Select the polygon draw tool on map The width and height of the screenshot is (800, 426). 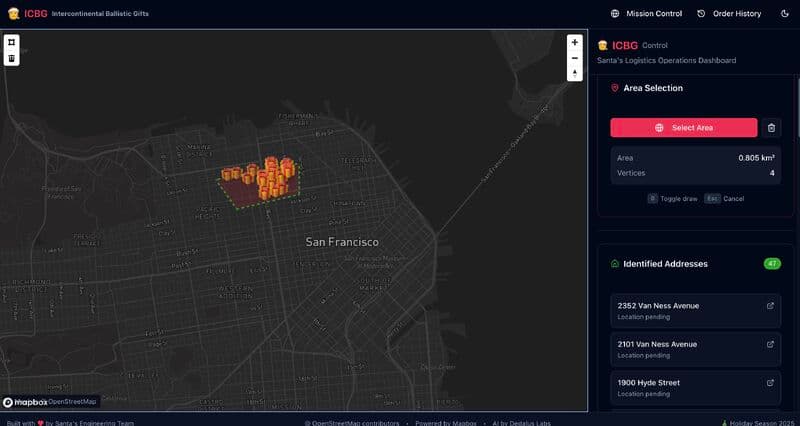coord(11,42)
